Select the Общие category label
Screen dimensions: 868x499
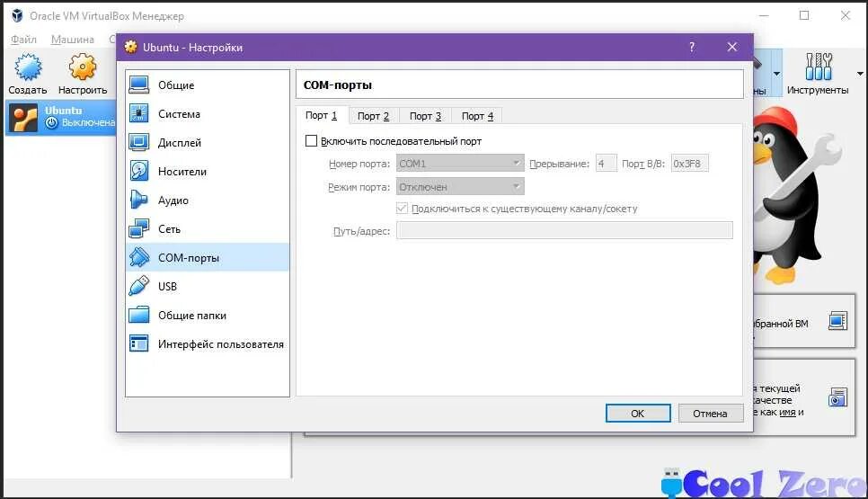click(x=176, y=85)
